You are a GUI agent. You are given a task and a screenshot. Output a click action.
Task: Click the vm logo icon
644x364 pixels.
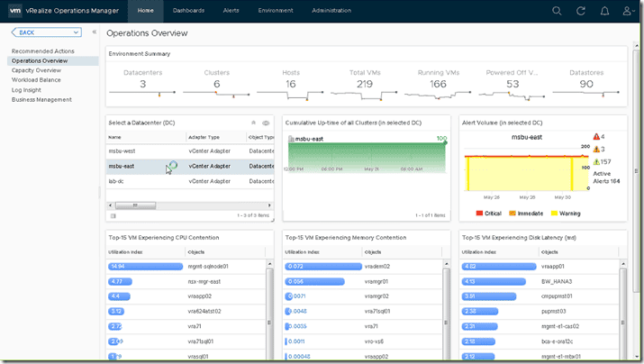point(15,10)
